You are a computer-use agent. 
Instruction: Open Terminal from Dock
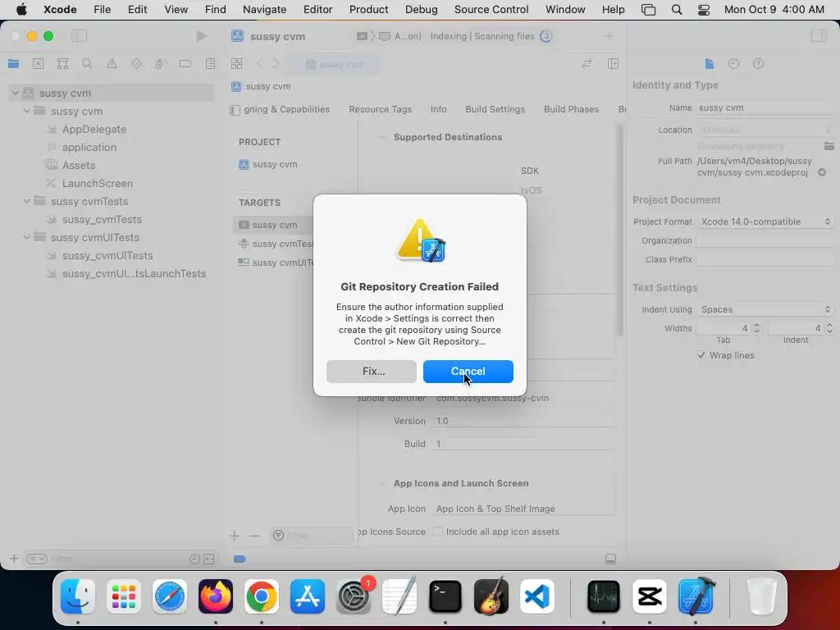pyautogui.click(x=445, y=596)
